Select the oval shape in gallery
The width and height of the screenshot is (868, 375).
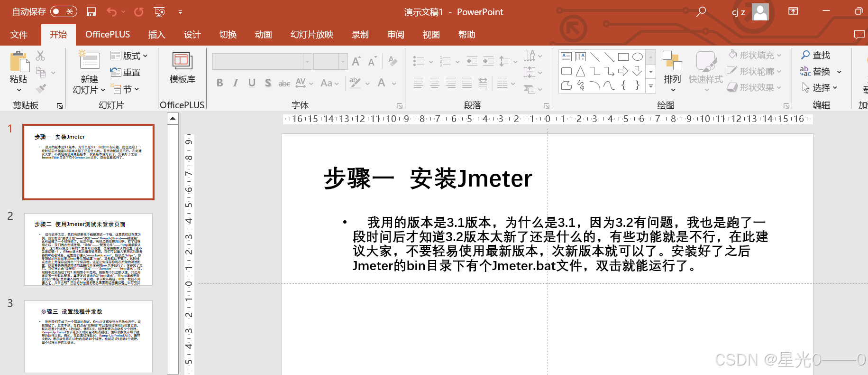(638, 57)
